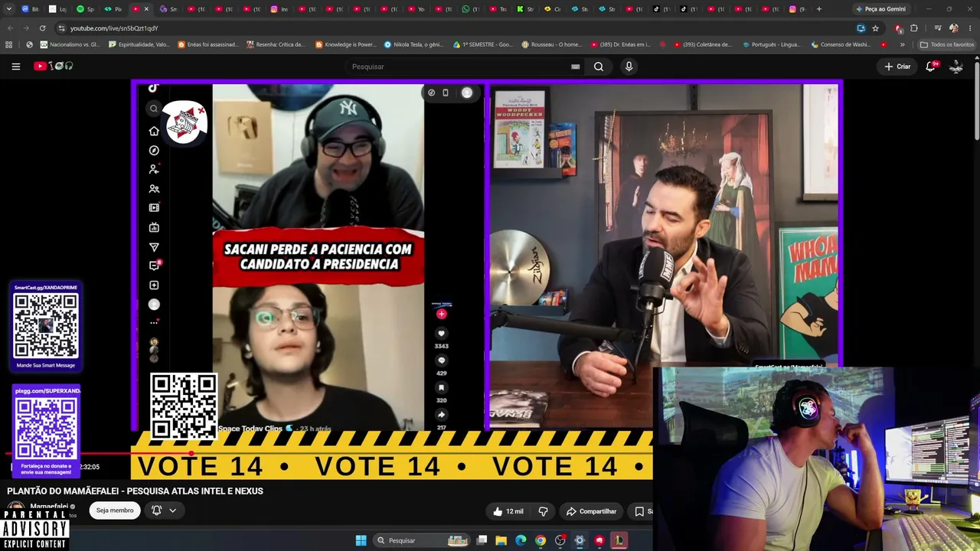Open Chrome's extensions puzzle icon
The image size is (980, 551).
click(913, 28)
